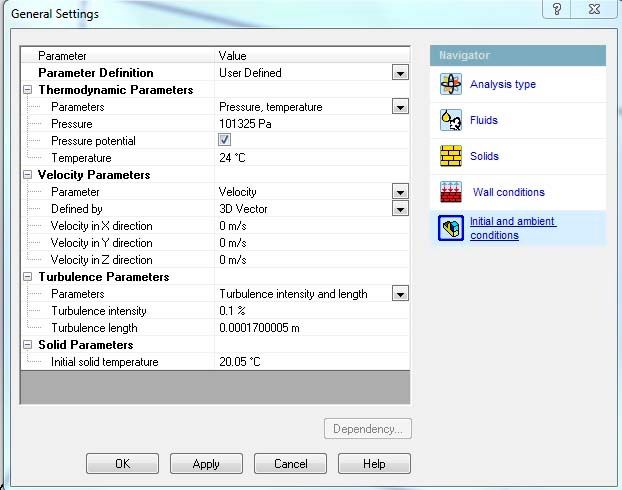Edit the Velocity in Z direction value
This screenshot has width=622, height=490.
click(312, 260)
